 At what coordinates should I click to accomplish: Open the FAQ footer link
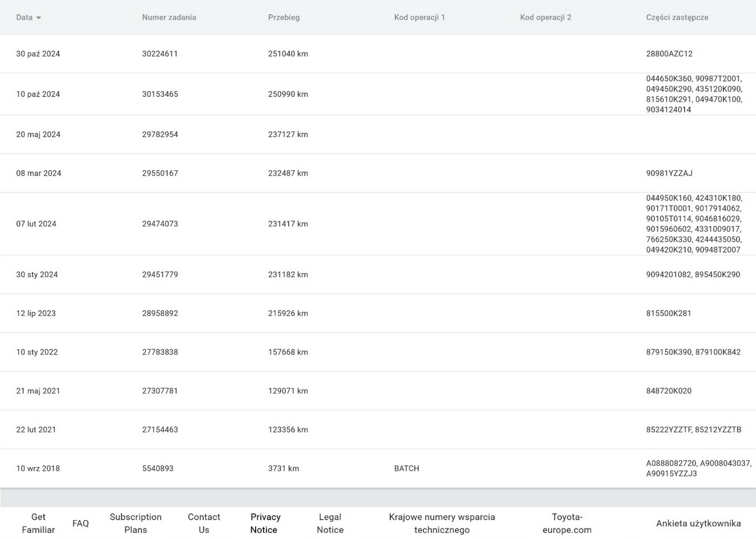pos(80,524)
